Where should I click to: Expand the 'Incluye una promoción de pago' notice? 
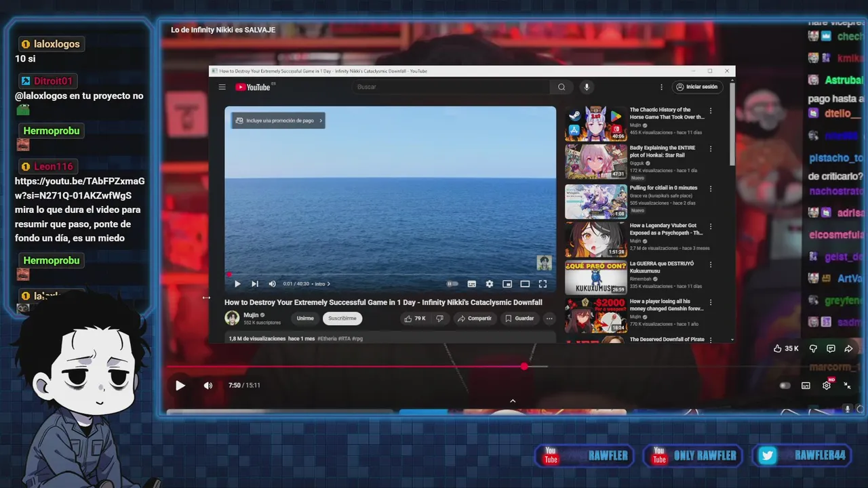pos(278,121)
